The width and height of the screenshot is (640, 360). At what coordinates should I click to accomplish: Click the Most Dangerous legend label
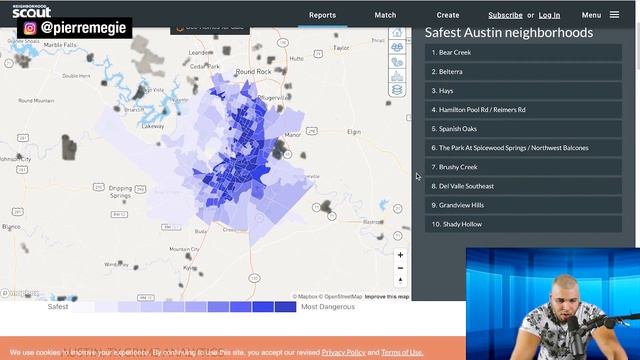pos(328,307)
